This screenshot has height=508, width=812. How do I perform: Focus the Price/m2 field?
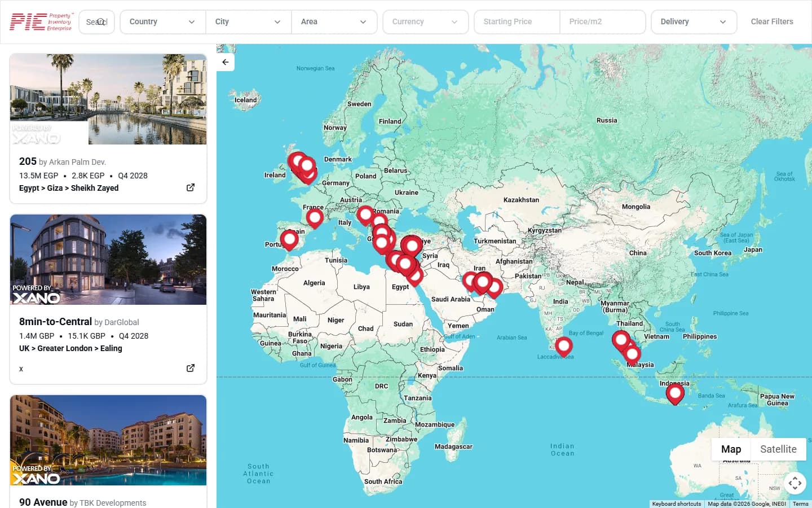(x=603, y=22)
